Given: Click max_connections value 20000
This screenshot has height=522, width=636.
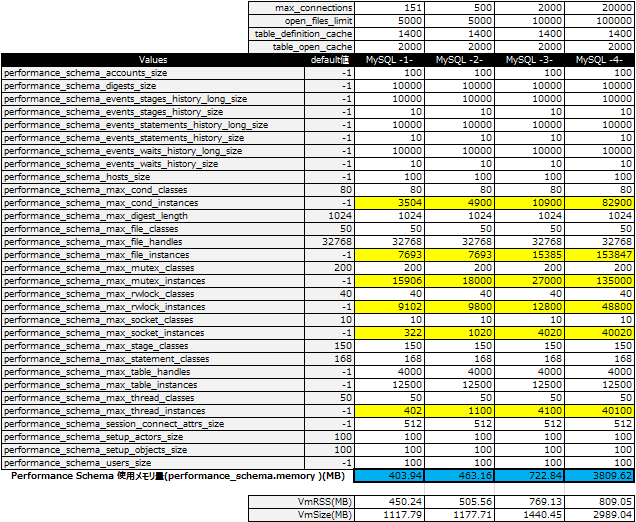Looking at the screenshot, I should click(599, 8).
